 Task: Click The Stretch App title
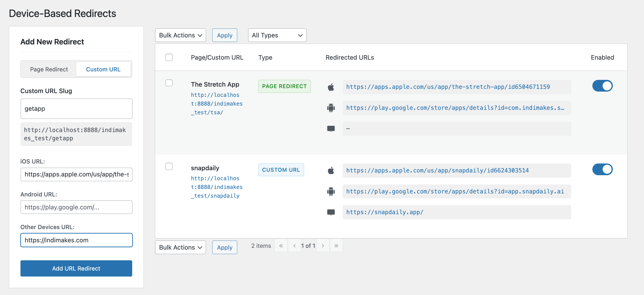[x=215, y=84]
